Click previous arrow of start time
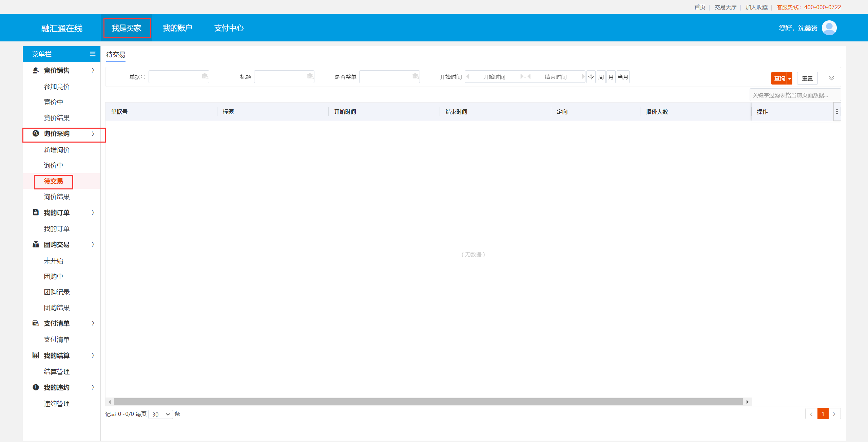868x442 pixels. click(468, 77)
